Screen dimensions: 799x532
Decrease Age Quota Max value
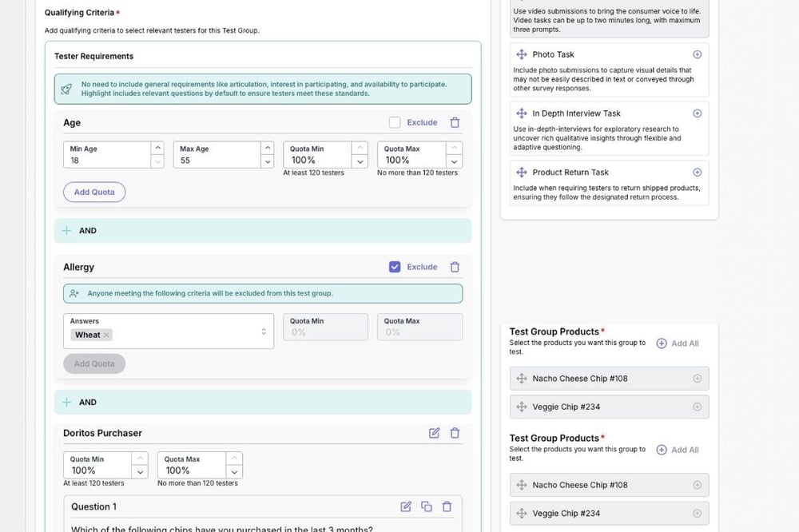pyautogui.click(x=454, y=161)
